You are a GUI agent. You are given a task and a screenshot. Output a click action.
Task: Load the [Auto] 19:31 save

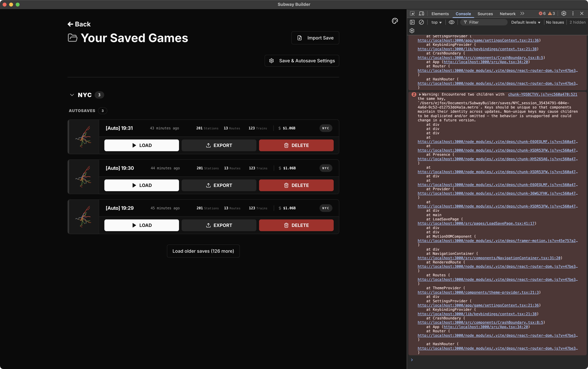point(141,145)
